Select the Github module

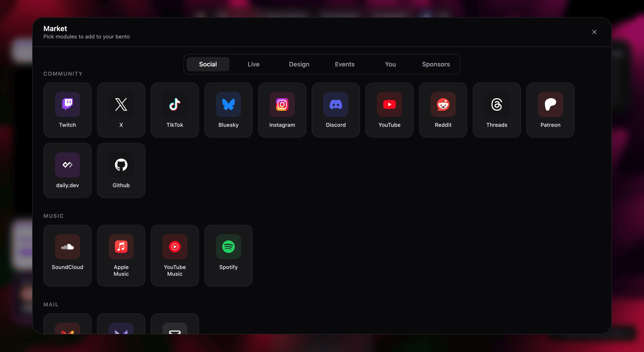(x=121, y=170)
